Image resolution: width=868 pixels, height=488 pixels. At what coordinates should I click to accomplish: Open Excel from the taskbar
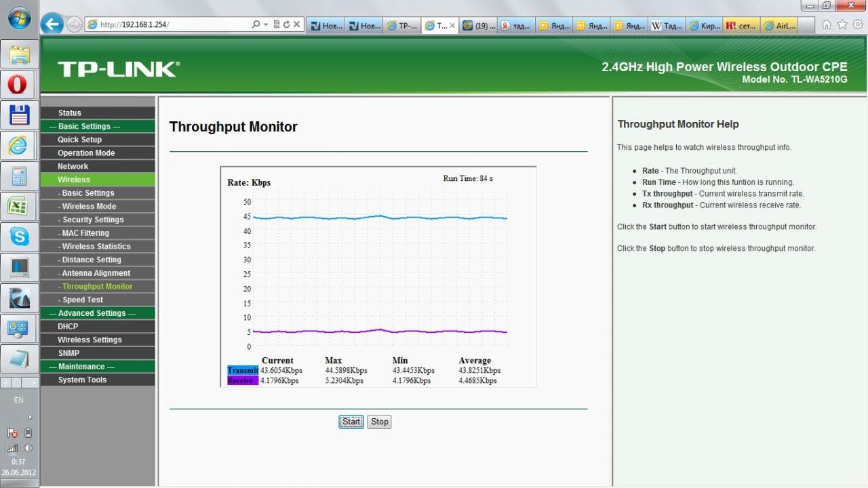(x=19, y=206)
